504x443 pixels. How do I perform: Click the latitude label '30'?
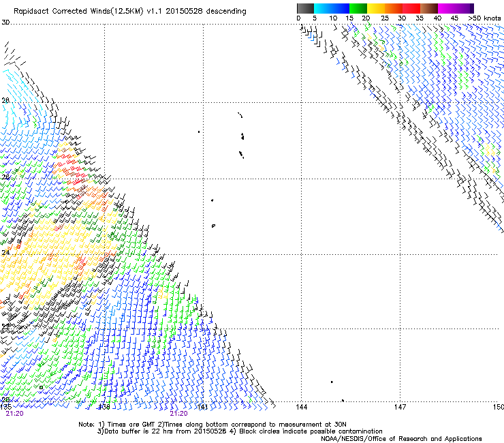(x=5, y=22)
